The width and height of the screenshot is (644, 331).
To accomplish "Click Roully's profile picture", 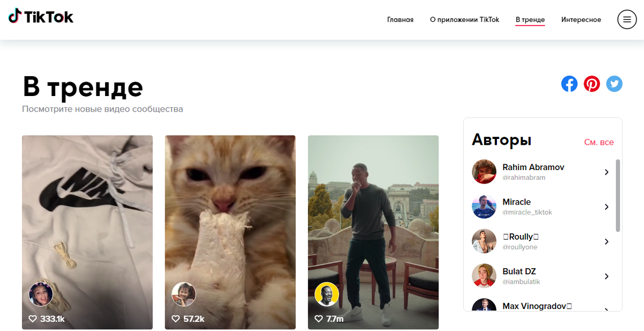I will tap(484, 241).
